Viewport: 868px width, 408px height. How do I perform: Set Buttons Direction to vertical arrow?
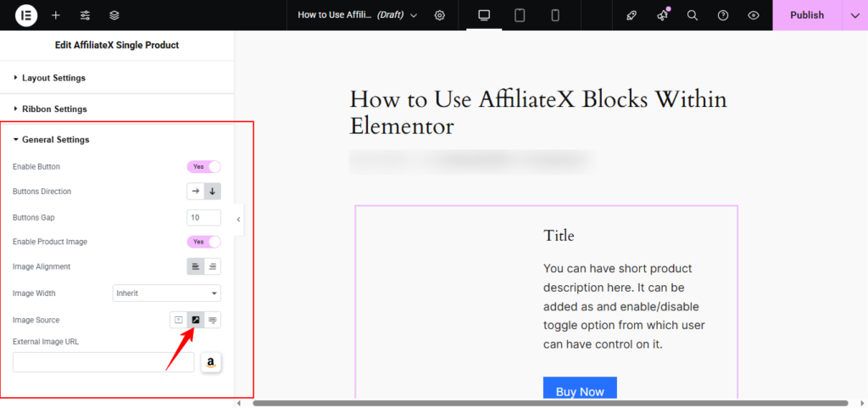tap(213, 192)
